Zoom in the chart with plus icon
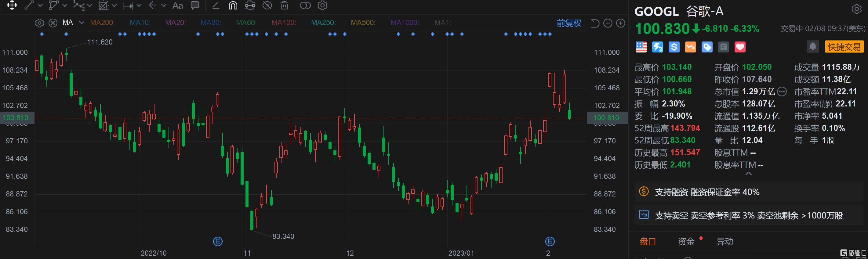The width and height of the screenshot is (868, 259). (620, 23)
